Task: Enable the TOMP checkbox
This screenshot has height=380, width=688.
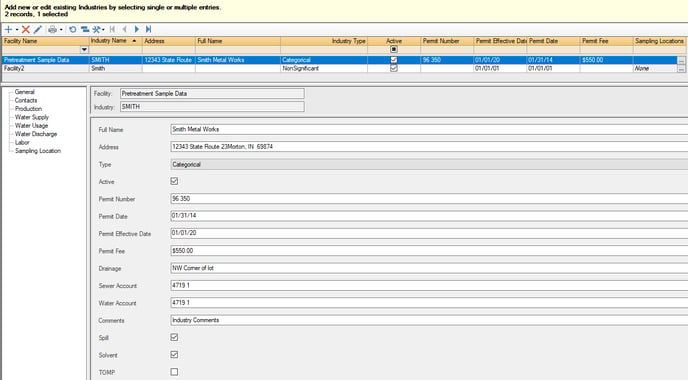Action: 174,372
